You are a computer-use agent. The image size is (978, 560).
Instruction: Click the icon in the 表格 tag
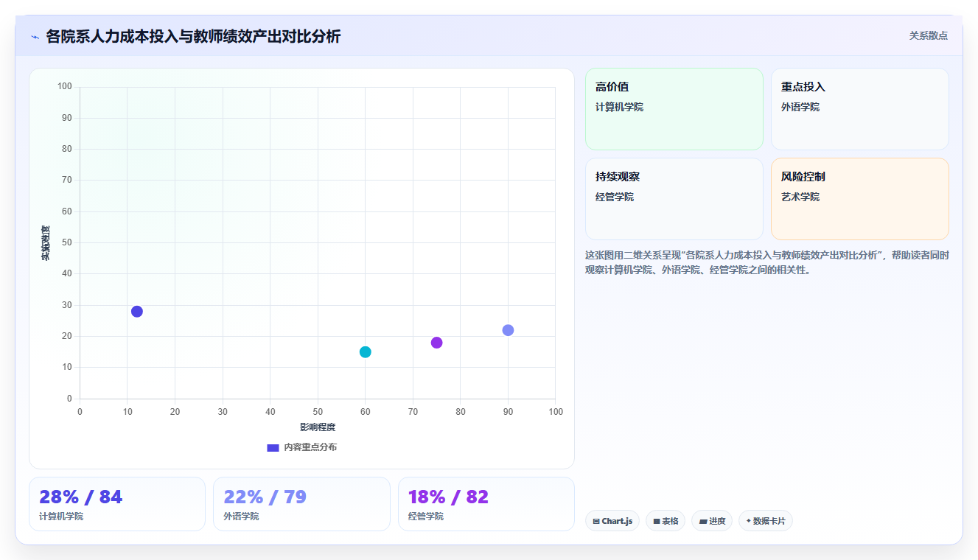657,521
